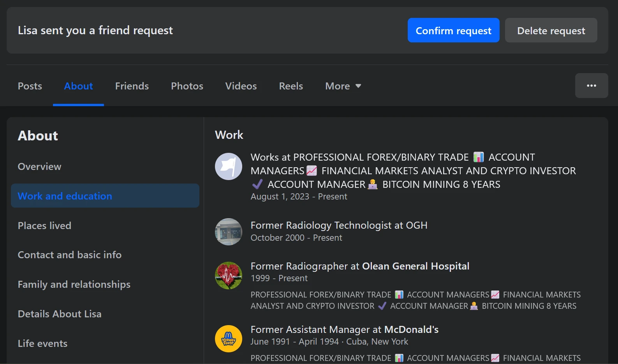Screen dimensions: 618x364
Task: Open the Friends tab
Action: point(132,86)
